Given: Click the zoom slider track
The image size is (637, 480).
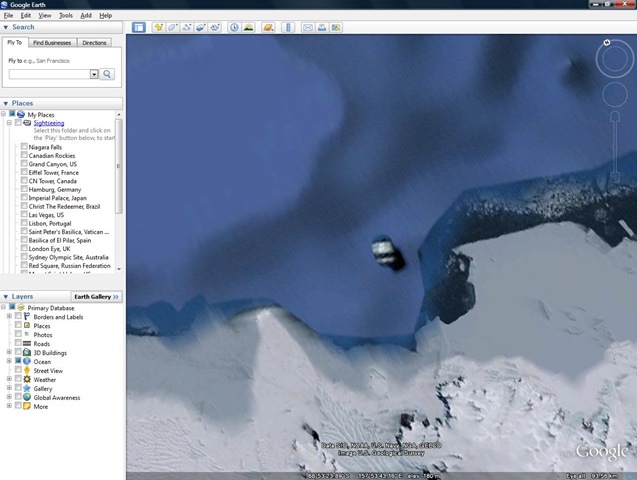Looking at the screenshot, I should point(615,146).
